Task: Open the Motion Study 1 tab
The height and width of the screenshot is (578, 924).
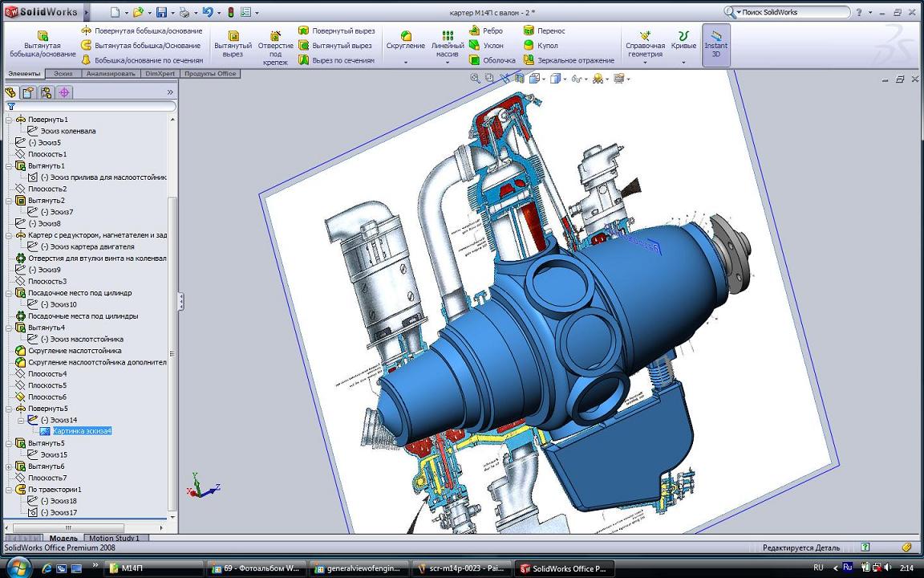Action: [113, 538]
